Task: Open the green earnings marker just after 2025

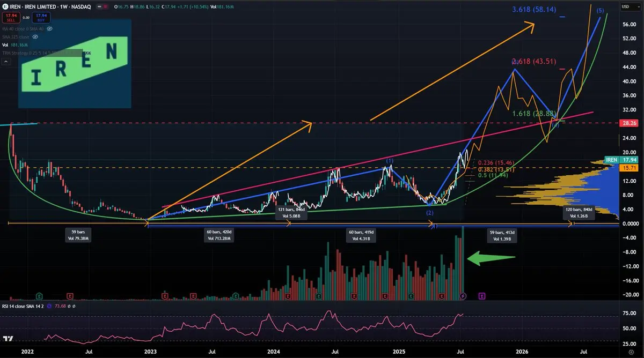Action: point(411,295)
